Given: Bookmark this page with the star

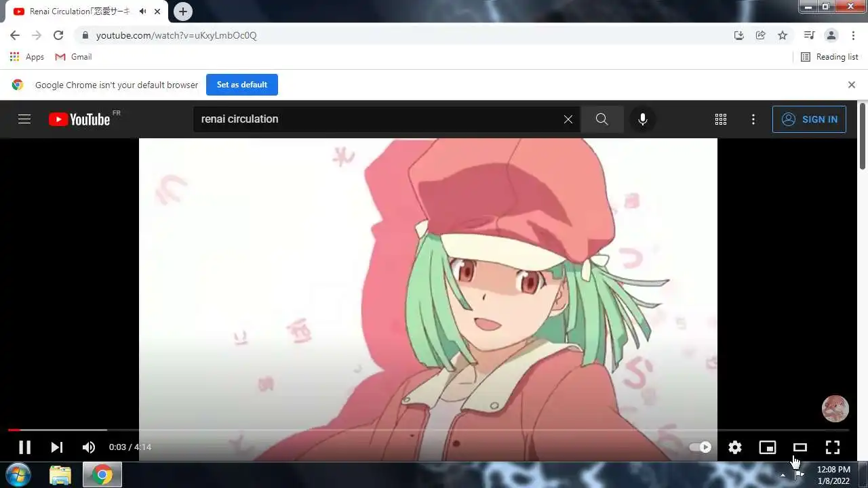Looking at the screenshot, I should pyautogui.click(x=783, y=35).
